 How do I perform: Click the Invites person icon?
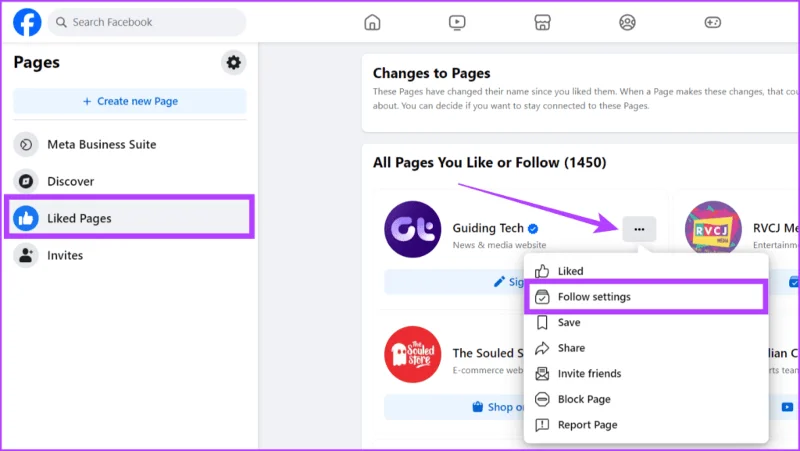tap(26, 255)
